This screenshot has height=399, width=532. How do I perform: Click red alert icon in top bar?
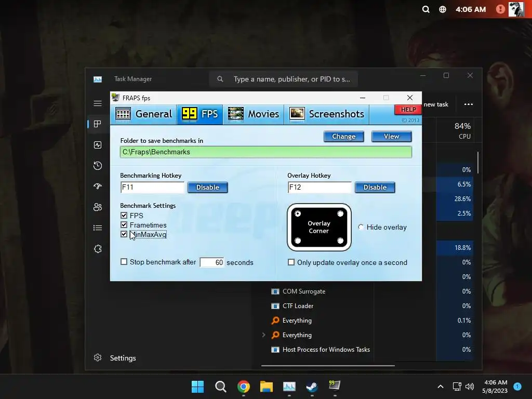coord(500,9)
